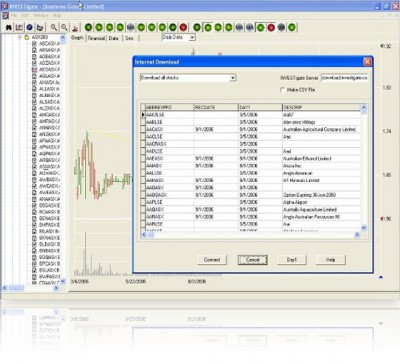400x364 pixels.
Task: Select the BHPASX stock in tree
Action: click(49, 225)
